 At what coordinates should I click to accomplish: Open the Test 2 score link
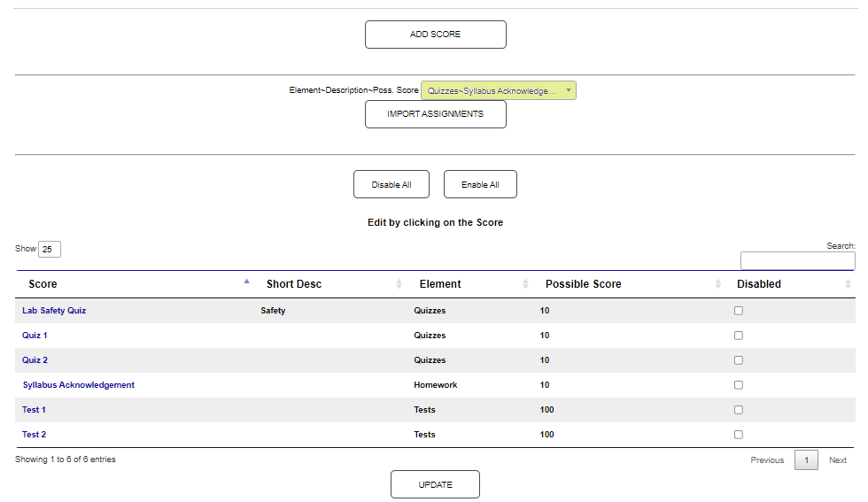(34, 435)
